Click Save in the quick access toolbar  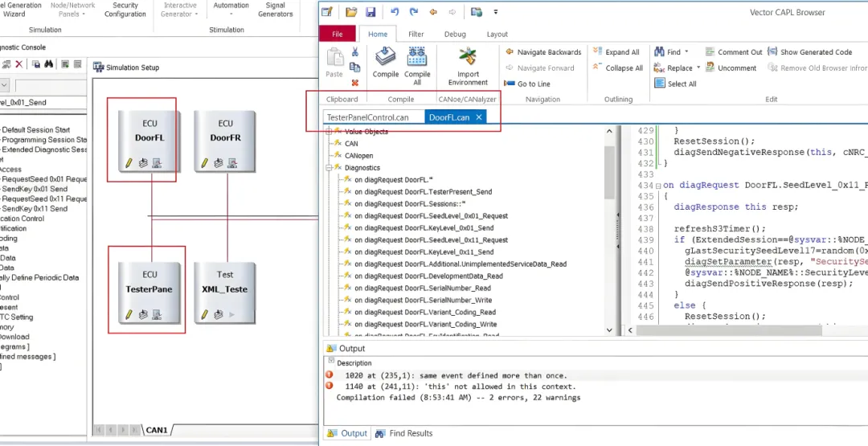(371, 12)
